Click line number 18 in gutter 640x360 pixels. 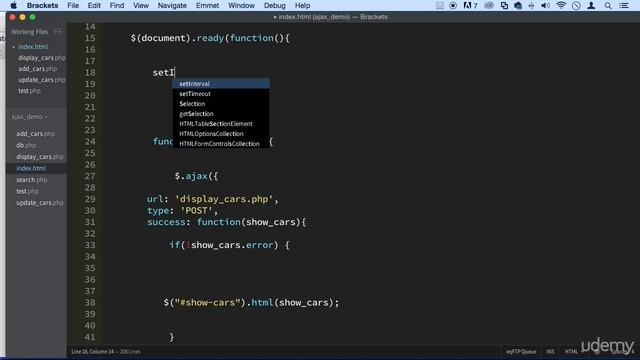coord(90,72)
